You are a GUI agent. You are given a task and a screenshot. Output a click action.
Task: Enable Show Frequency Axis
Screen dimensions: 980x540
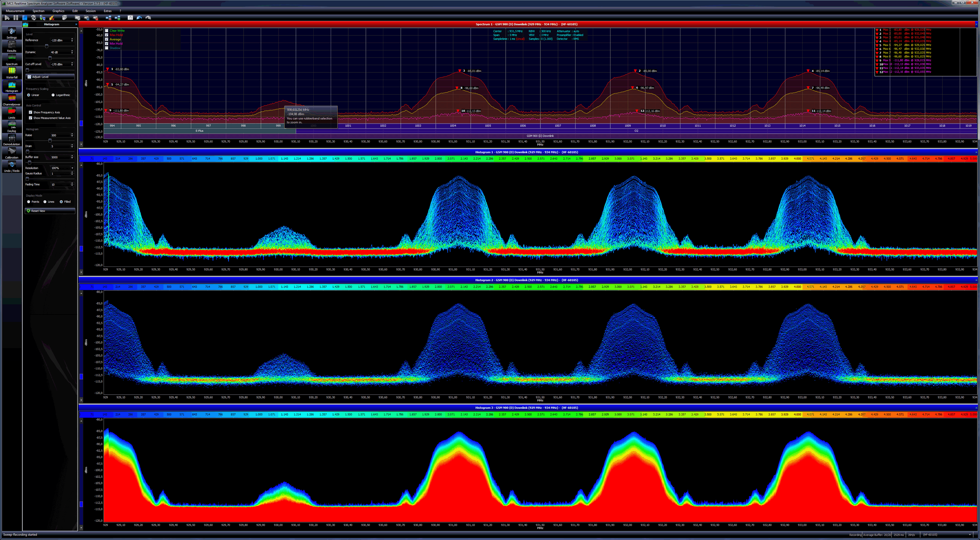coord(31,112)
